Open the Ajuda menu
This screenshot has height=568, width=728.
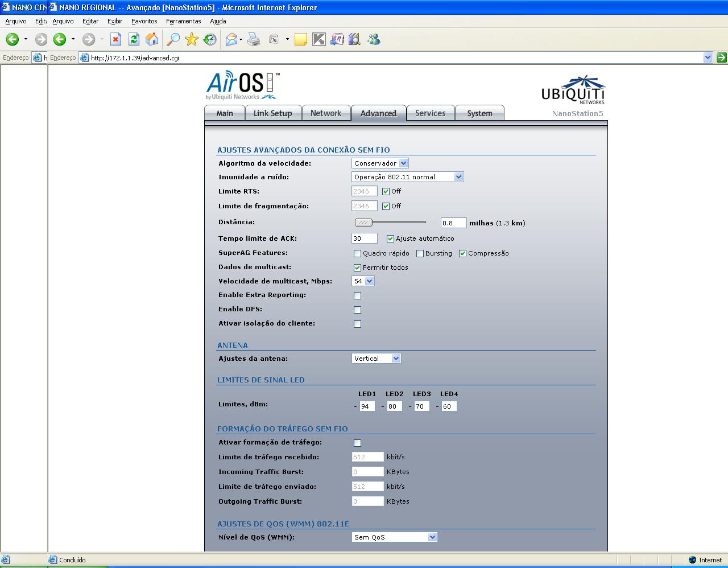tap(218, 21)
